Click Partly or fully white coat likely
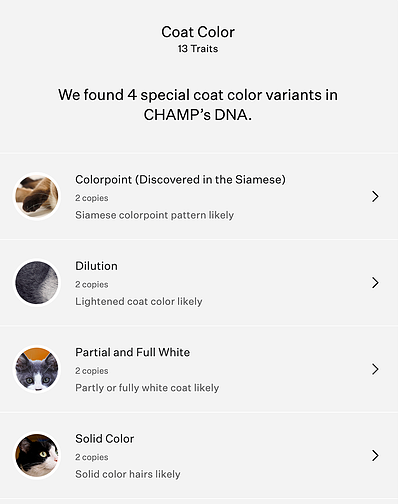 147,388
